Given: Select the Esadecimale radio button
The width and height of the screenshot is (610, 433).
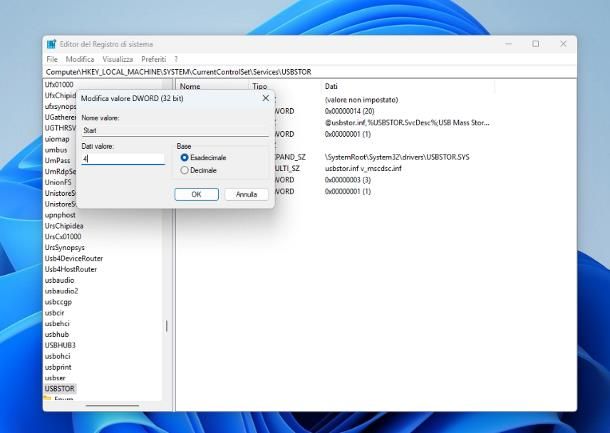Looking at the screenshot, I should pyautogui.click(x=184, y=158).
